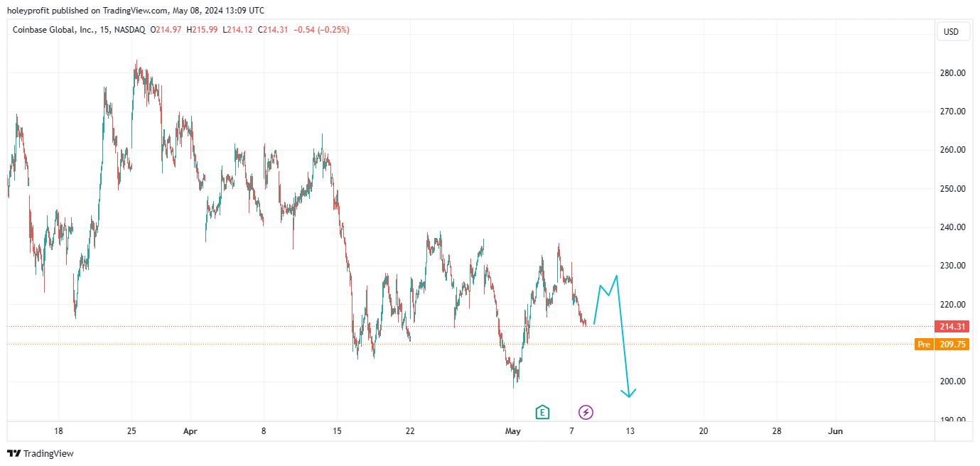Click the 250.00 price axis label
The width and height of the screenshot is (980, 466).
click(952, 189)
